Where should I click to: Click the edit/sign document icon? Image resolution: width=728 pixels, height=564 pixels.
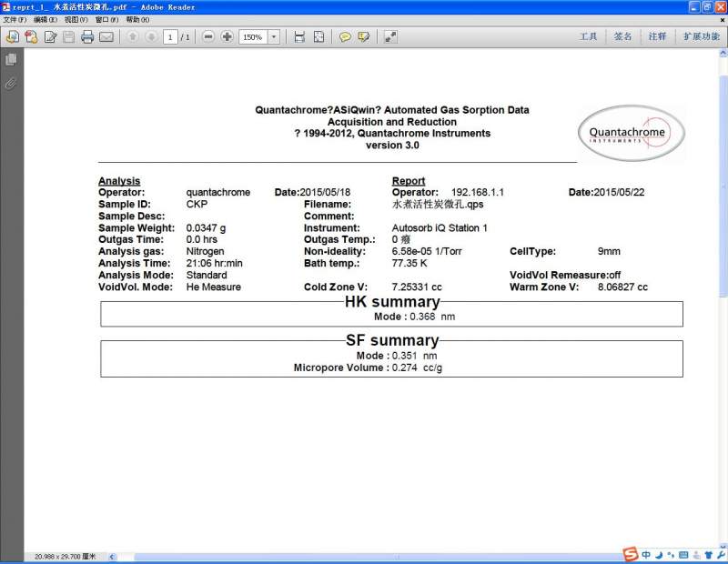(x=50, y=36)
